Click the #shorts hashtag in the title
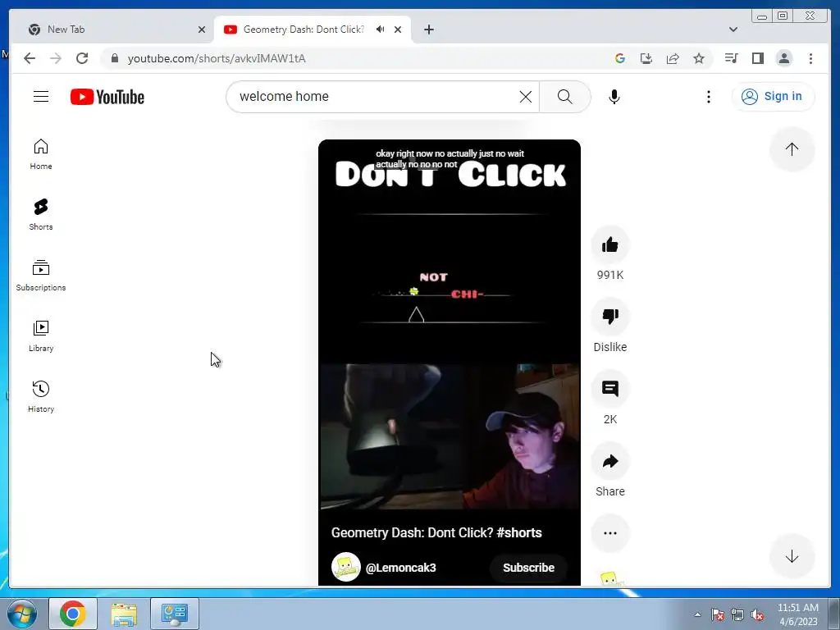The width and height of the screenshot is (840, 630). (x=519, y=532)
